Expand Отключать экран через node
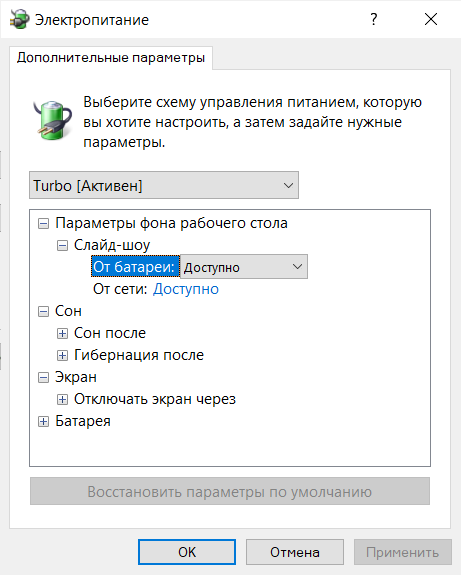 point(62,399)
